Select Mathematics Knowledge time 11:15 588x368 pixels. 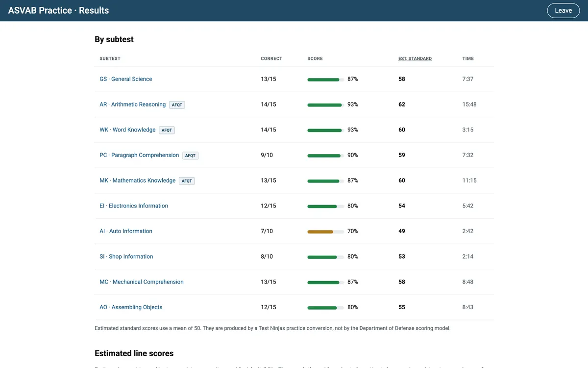pos(469,181)
